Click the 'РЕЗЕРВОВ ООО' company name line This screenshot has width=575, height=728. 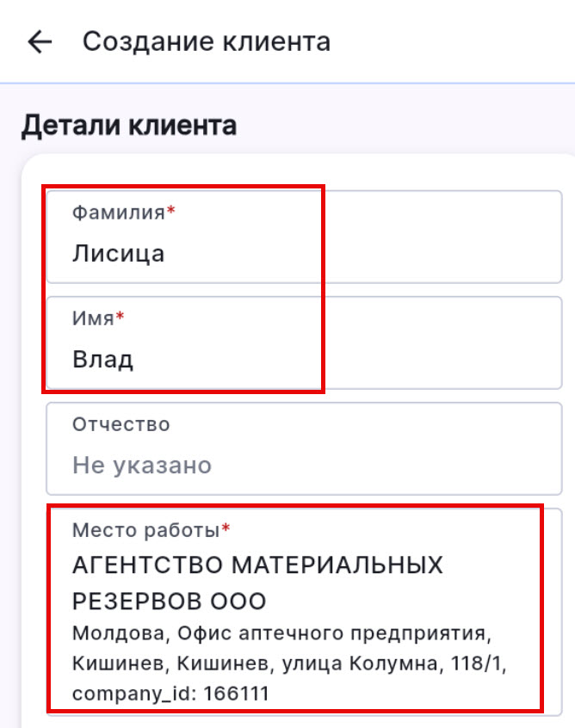(169, 601)
